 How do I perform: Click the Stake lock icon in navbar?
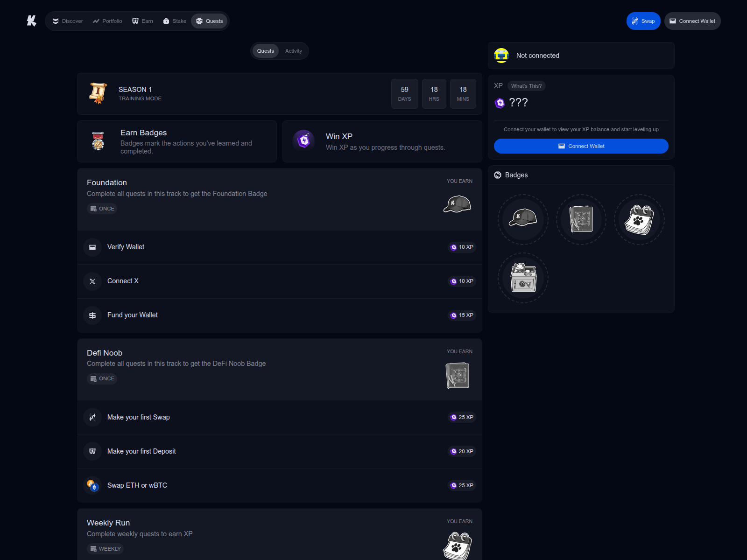point(166,21)
